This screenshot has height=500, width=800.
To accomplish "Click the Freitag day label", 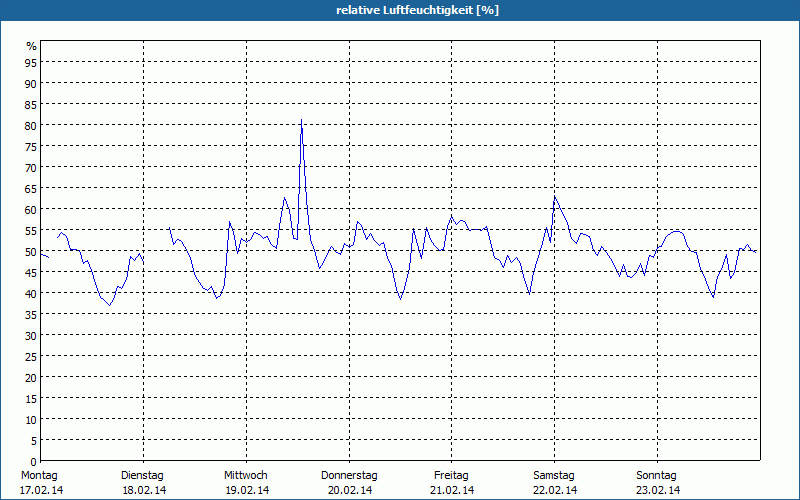I will point(452,475).
